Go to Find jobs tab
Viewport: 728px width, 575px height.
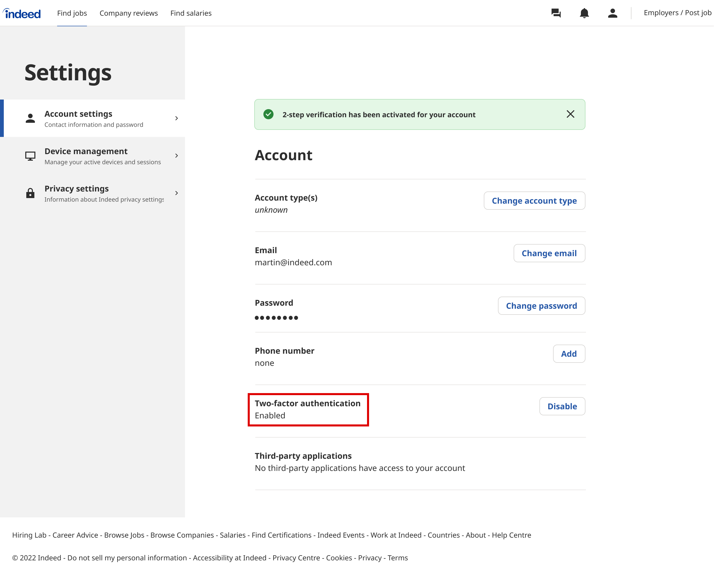click(72, 13)
